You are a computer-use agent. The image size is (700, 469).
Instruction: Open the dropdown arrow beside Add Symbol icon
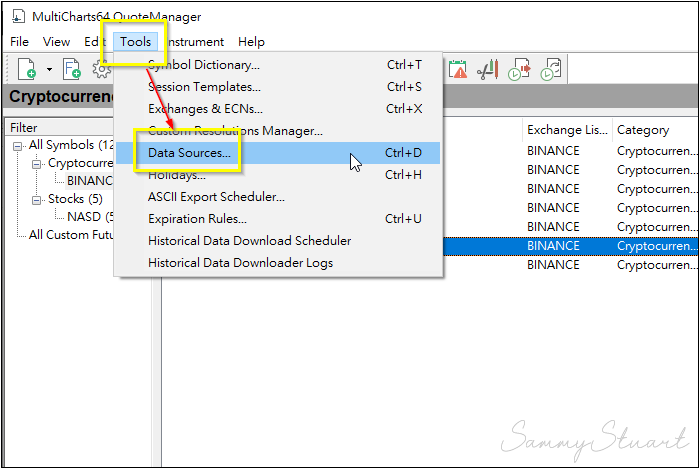49,70
